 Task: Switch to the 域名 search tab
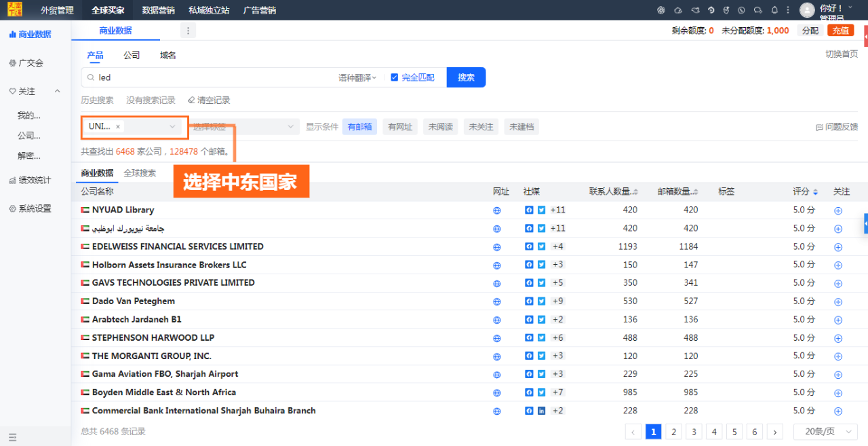tap(168, 56)
